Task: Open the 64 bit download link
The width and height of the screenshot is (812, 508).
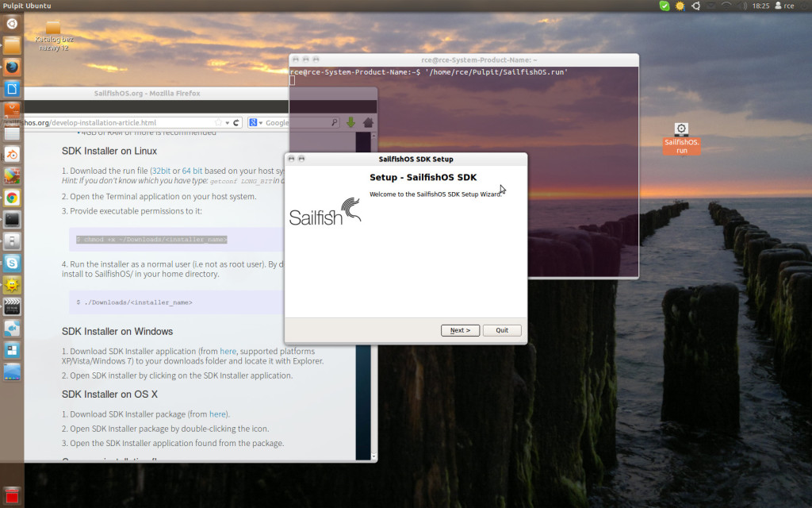Action: click(x=192, y=171)
